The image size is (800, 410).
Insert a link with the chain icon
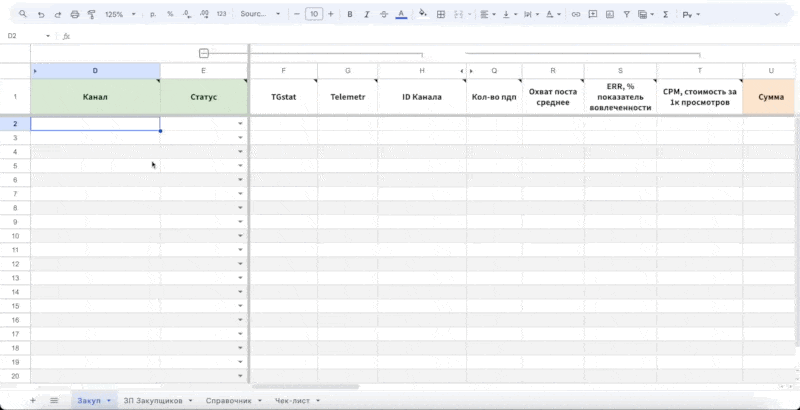click(x=576, y=14)
